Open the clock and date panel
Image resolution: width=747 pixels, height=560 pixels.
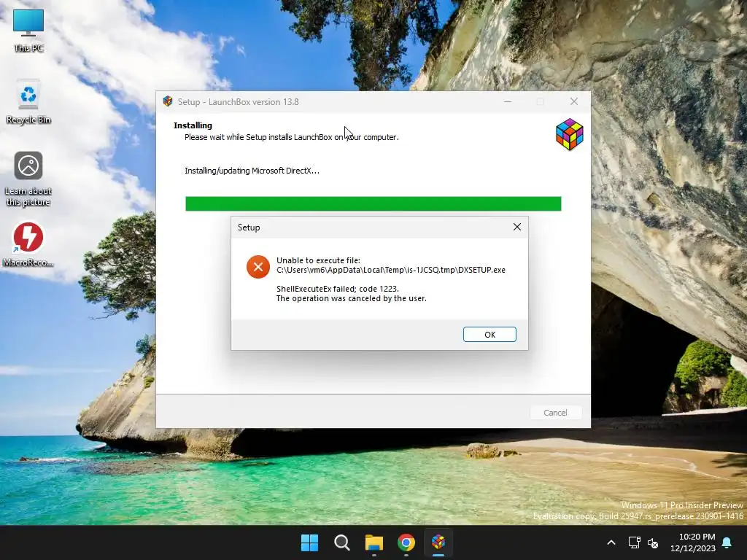693,542
